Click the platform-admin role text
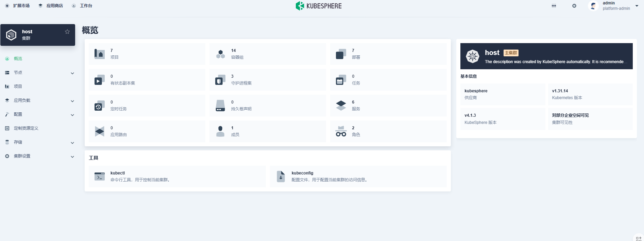The height and width of the screenshot is (241, 644). pos(616,8)
